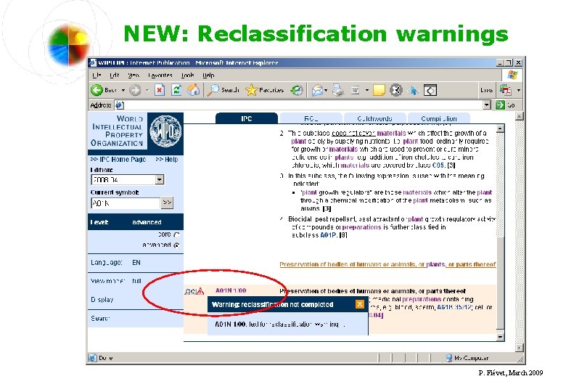Viewport: 566px width, 392px height.
Task: Open the History globe icon
Action: click(297, 90)
